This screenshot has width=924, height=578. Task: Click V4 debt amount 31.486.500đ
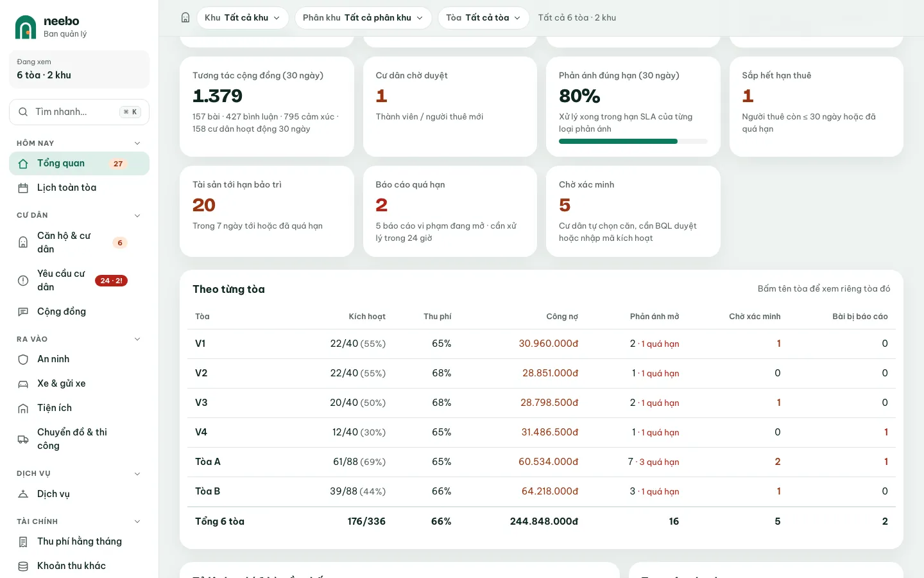550,432
